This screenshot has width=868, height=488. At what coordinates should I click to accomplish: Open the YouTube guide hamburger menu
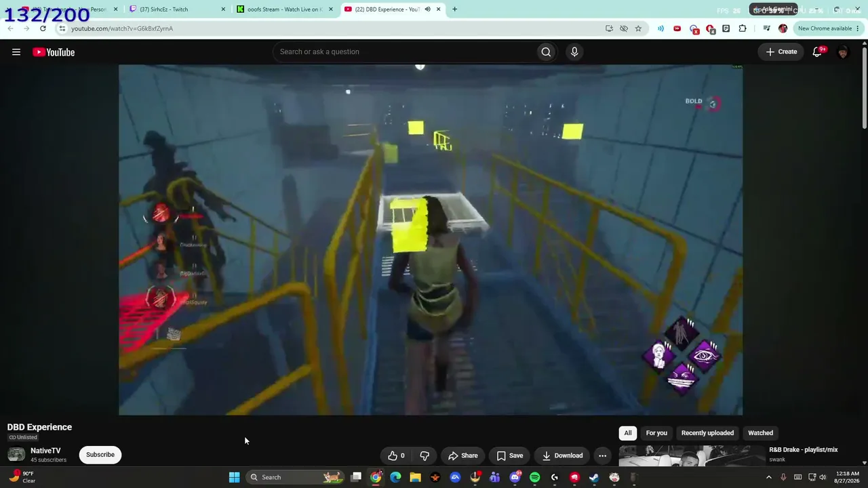(16, 52)
